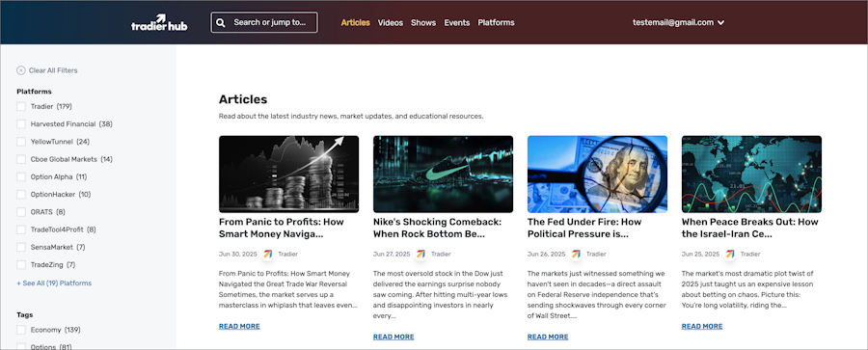Select Platforms in the top navigation

click(496, 23)
